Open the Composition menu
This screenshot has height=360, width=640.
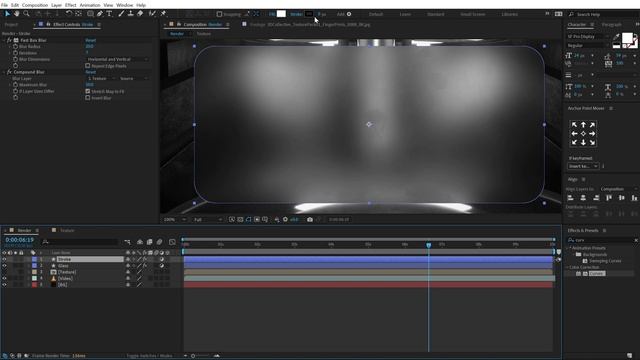[x=35, y=5]
